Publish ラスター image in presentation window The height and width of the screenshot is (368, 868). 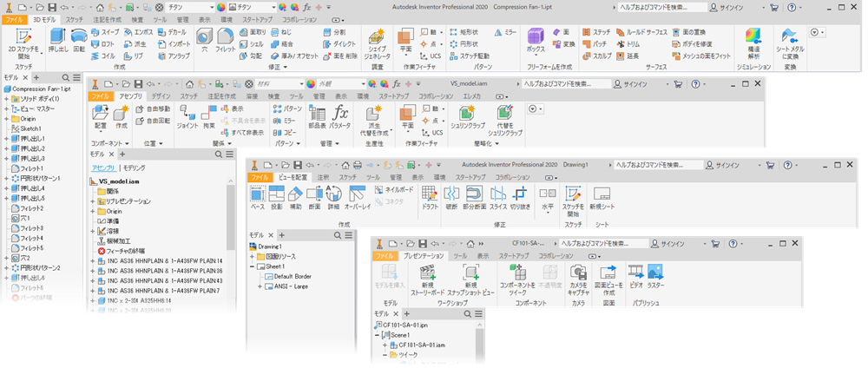click(656, 275)
